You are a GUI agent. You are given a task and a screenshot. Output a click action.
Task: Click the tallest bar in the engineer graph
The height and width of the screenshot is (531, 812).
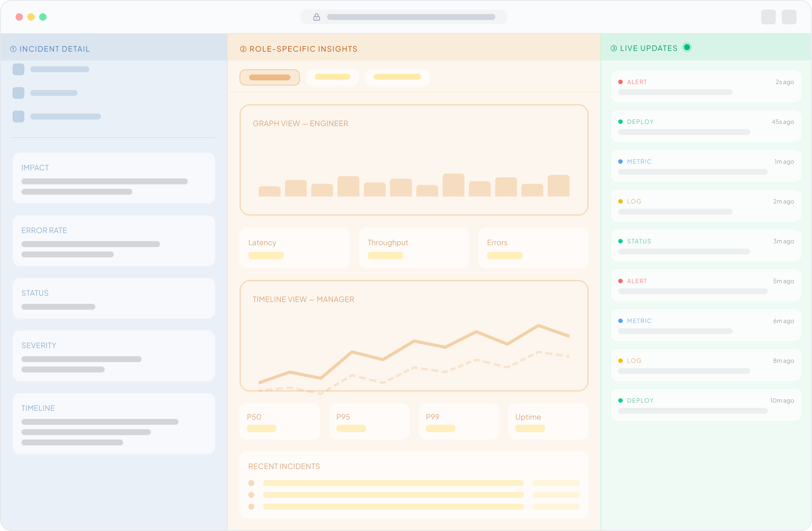453,185
